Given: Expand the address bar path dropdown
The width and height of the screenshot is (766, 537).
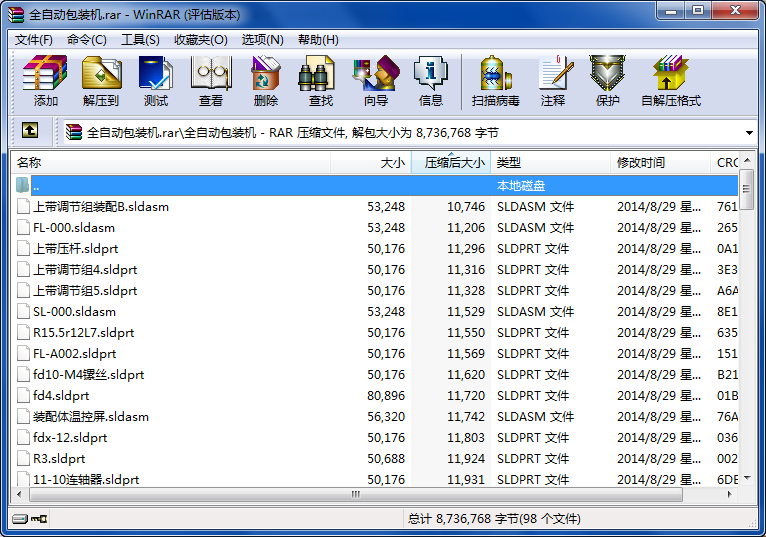Looking at the screenshot, I should click(749, 133).
